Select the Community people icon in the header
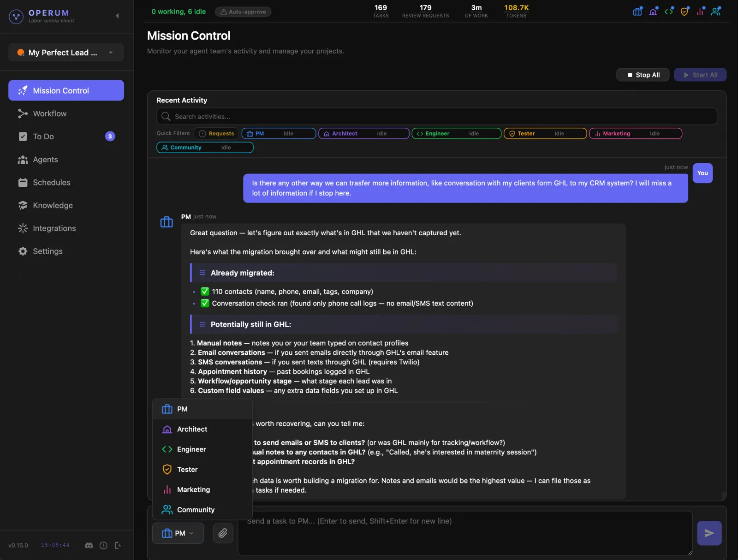 [715, 11]
